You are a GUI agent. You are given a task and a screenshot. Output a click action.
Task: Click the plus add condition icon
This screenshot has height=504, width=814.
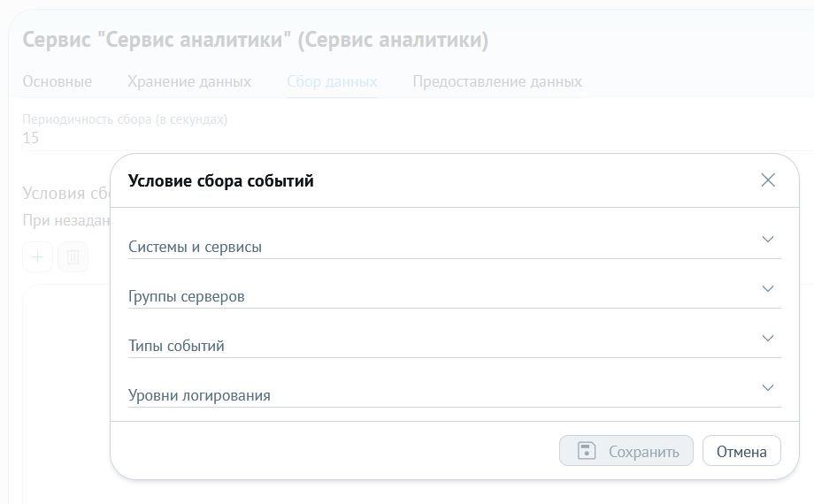(37, 257)
